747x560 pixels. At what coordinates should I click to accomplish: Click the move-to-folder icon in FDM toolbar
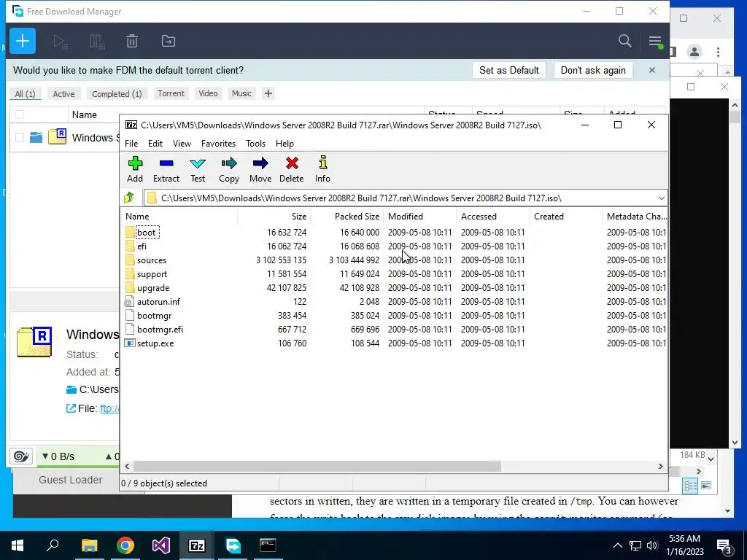click(169, 42)
